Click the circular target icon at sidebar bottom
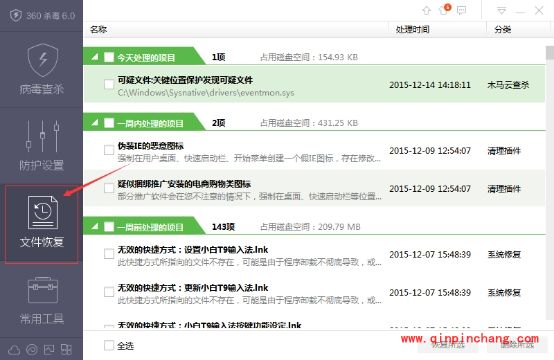 point(32,350)
